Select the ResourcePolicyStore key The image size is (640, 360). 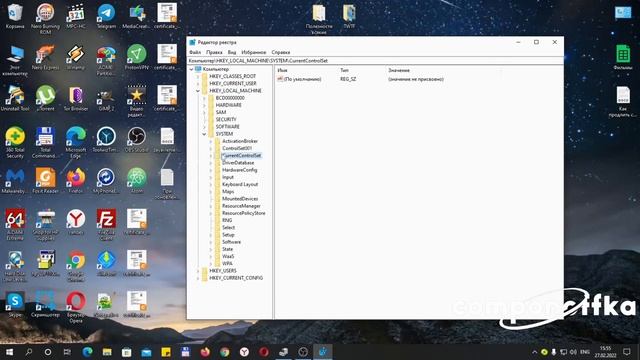tap(243, 213)
